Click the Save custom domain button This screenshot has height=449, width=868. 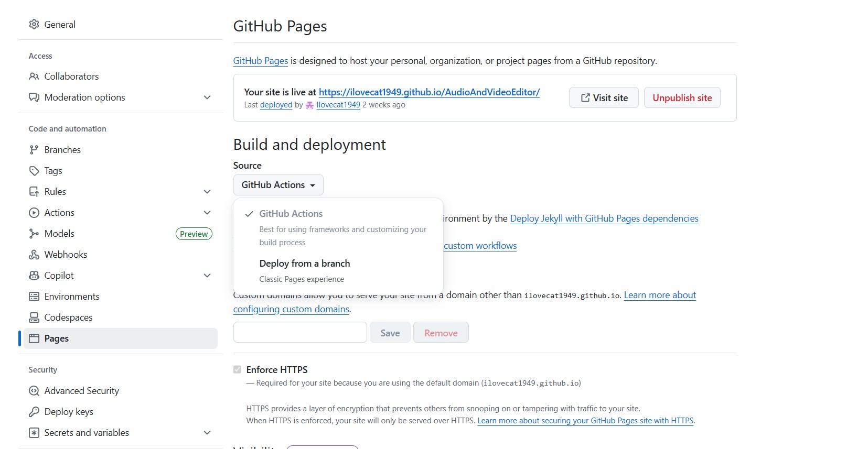click(390, 333)
